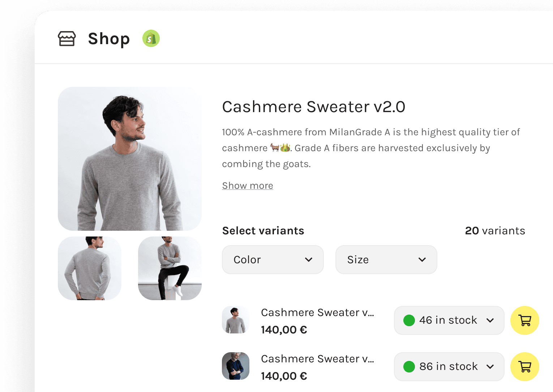Screen dimensions: 553x392
Task: Select the back-view sweater thumbnail
Action: 90,268
